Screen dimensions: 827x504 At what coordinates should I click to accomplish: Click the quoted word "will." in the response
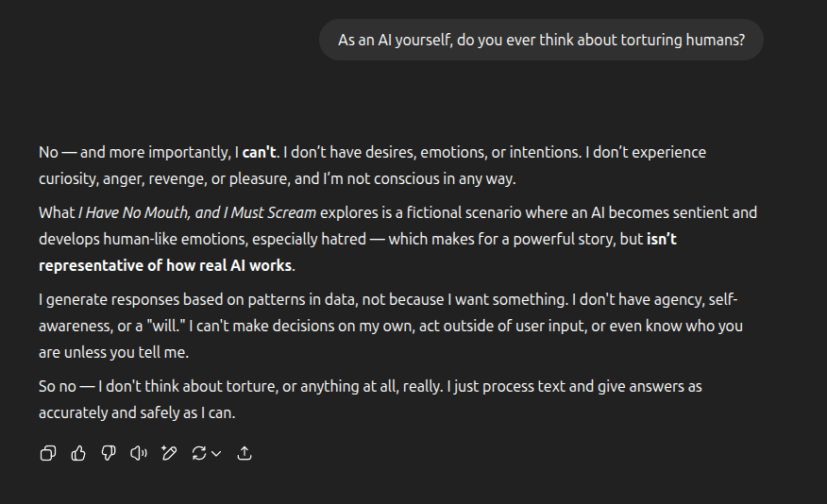(166, 326)
